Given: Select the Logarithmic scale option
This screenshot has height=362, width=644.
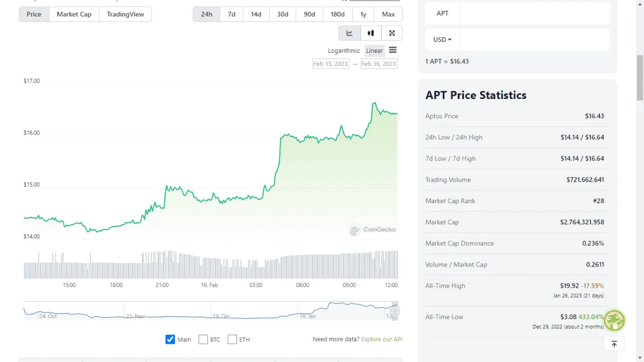Looking at the screenshot, I should (x=344, y=51).
